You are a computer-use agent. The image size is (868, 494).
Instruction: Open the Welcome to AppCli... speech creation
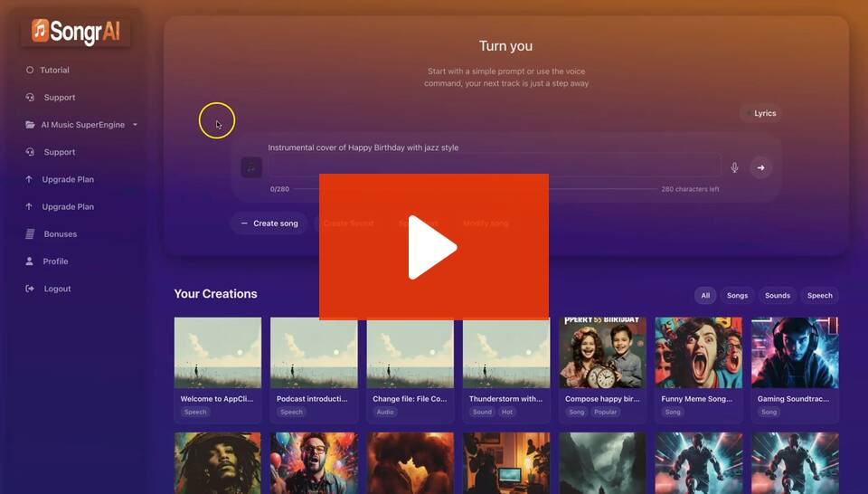tap(218, 370)
